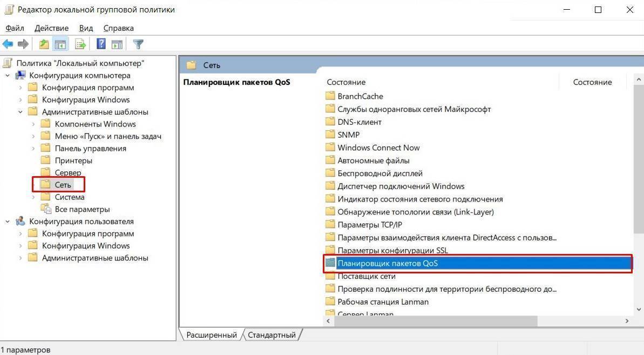
Task: Expand the Компоненты Windows tree node
Action: click(33, 124)
